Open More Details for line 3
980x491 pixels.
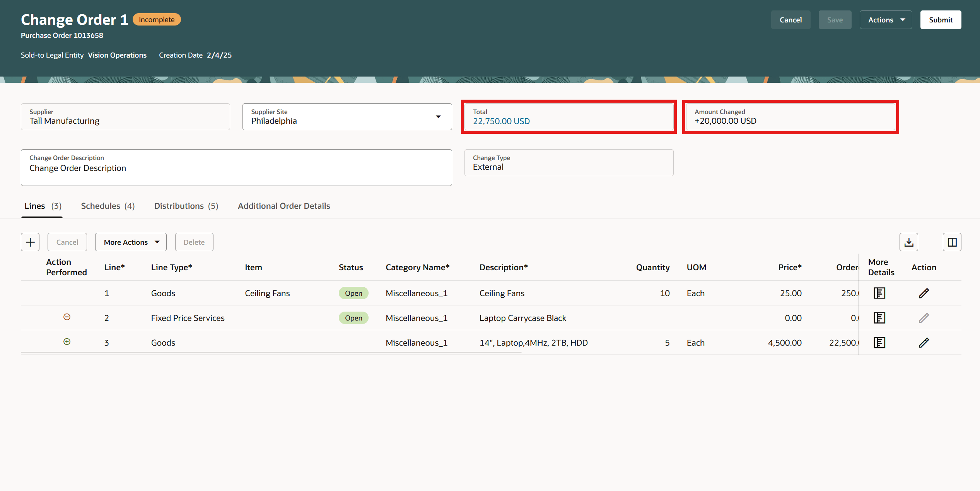coord(879,343)
